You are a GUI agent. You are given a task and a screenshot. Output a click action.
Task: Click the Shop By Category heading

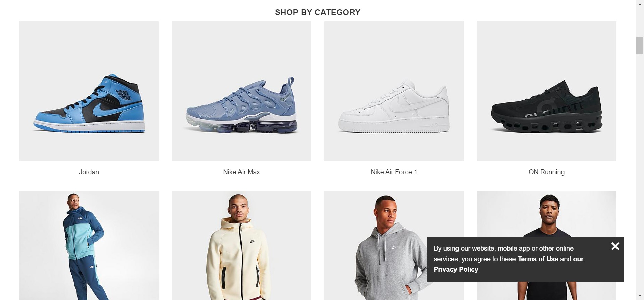pos(318,12)
